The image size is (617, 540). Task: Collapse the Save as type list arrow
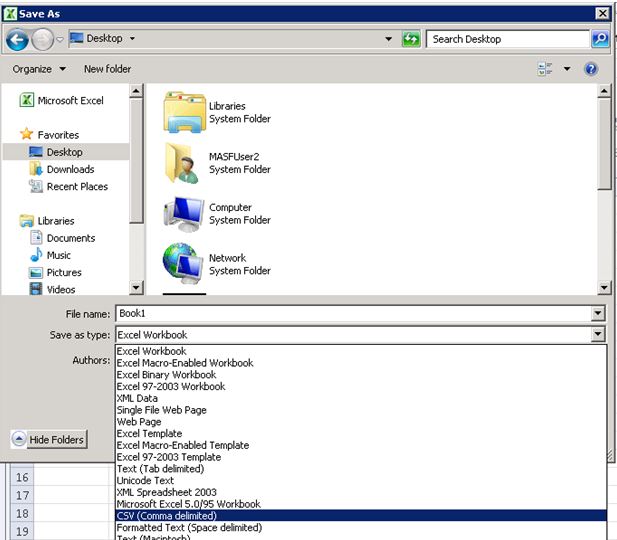597,335
